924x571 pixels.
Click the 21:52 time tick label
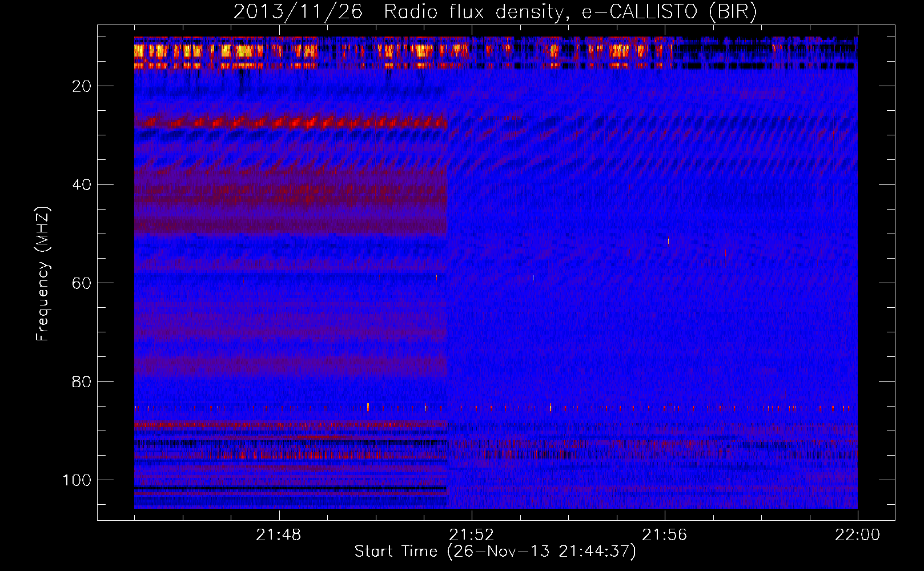(472, 535)
